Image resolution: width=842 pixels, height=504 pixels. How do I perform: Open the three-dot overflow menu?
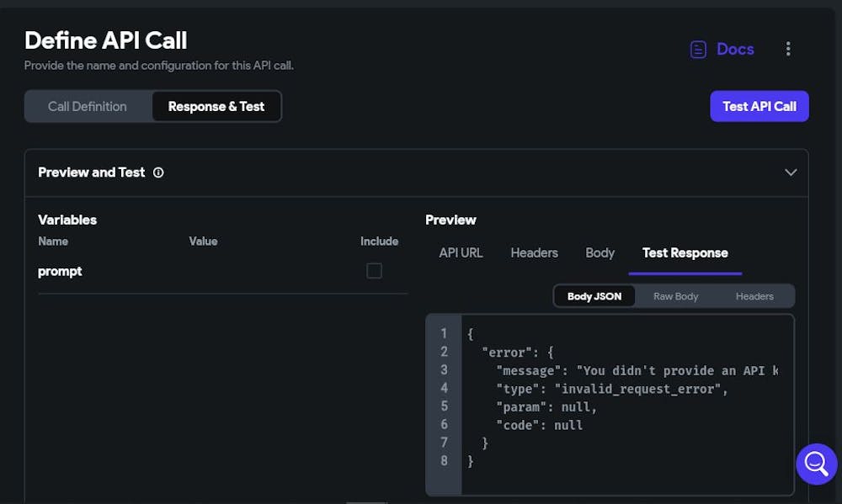tap(788, 49)
